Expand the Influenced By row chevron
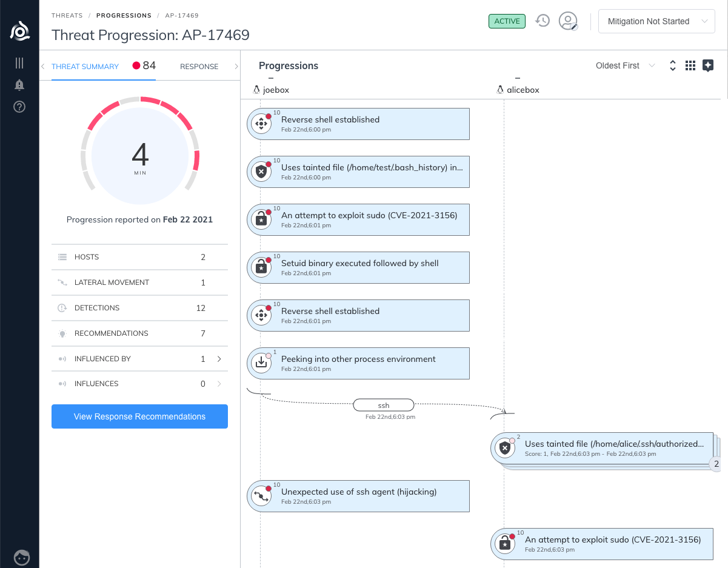 click(219, 359)
